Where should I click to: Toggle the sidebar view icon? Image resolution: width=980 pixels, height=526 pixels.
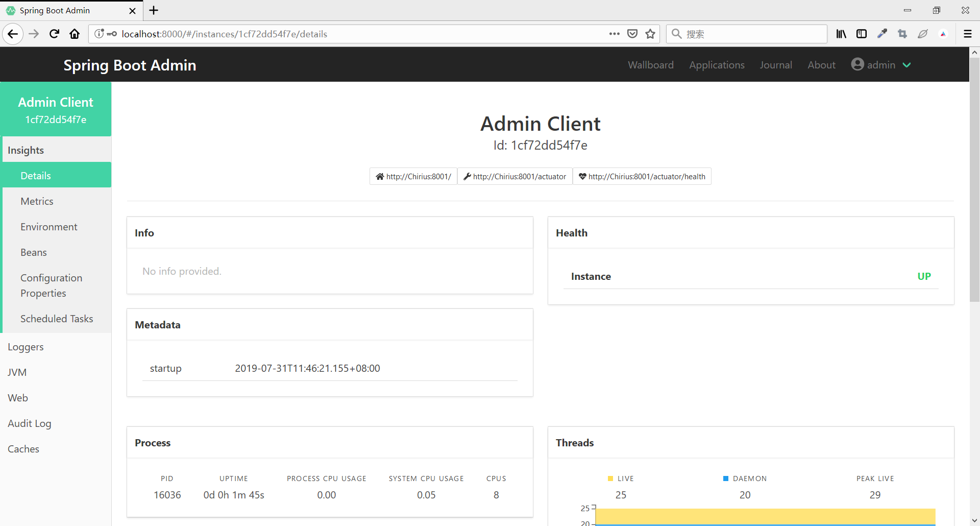(862, 34)
